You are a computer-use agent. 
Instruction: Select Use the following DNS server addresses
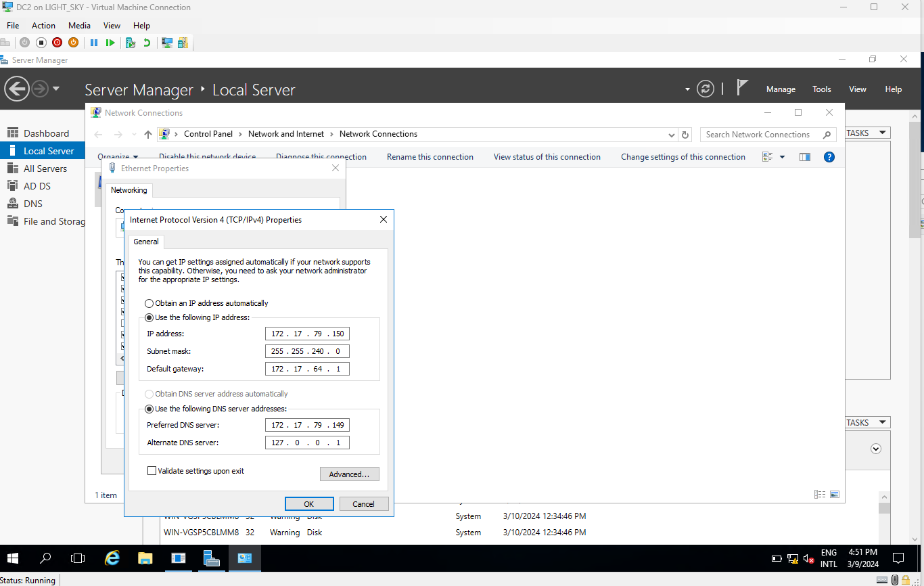tap(216, 409)
